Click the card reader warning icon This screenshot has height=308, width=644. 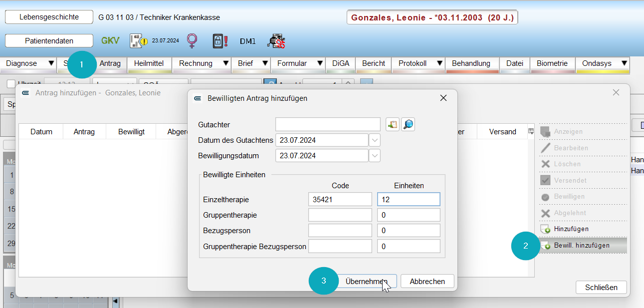(139, 41)
